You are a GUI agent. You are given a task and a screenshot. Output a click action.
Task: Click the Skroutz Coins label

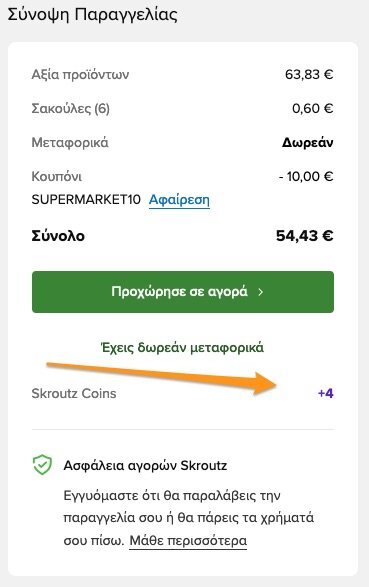pos(74,393)
